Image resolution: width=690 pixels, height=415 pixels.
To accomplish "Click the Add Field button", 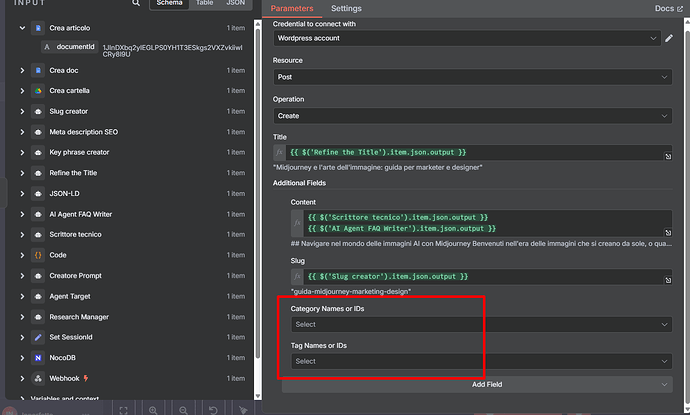I will [x=477, y=384].
